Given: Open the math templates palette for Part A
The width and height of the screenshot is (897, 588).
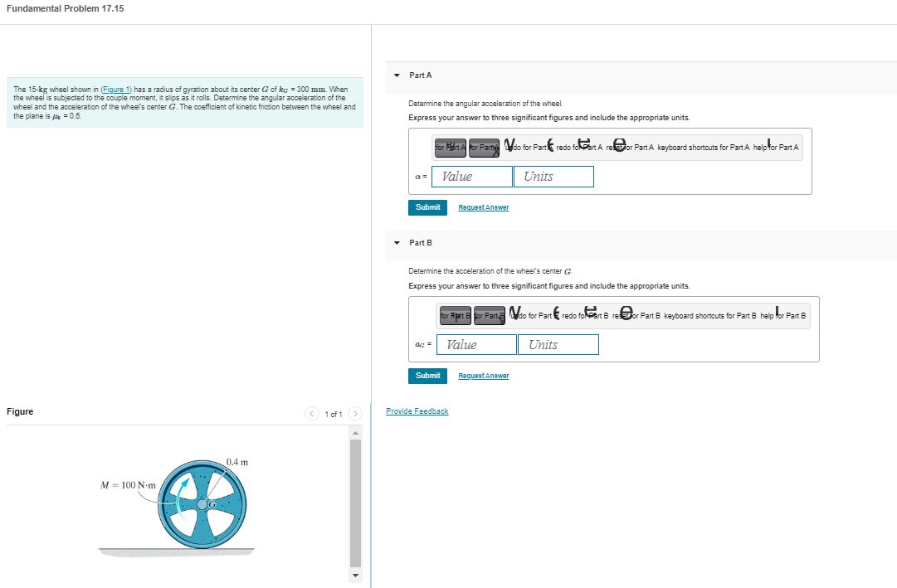Looking at the screenshot, I should [449, 147].
